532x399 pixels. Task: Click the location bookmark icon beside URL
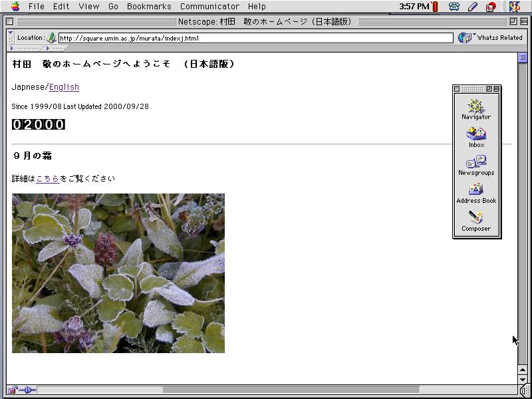[x=52, y=38]
